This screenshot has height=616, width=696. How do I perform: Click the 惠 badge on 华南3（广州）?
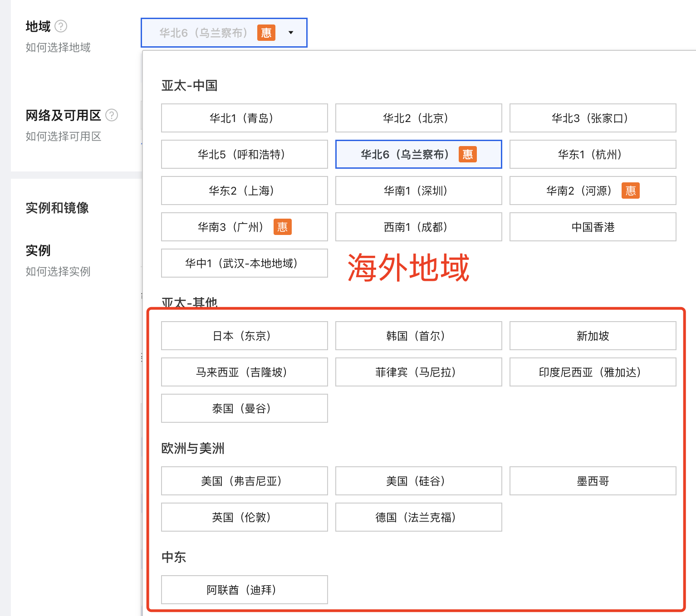click(282, 227)
